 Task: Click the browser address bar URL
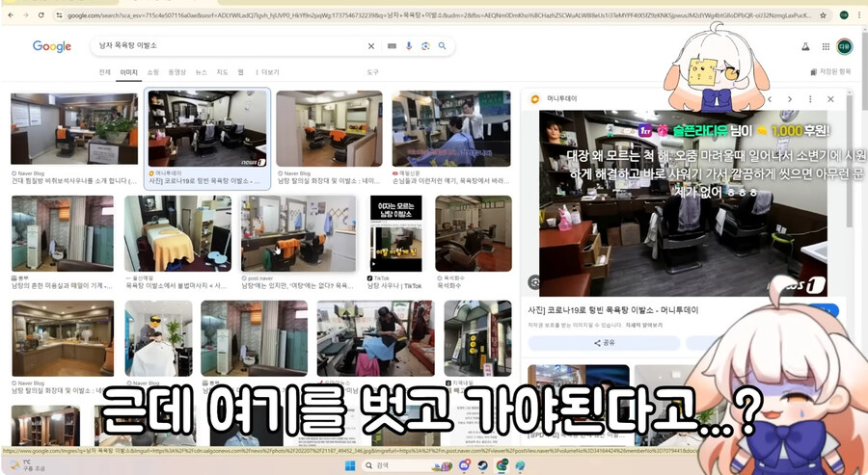[440, 15]
